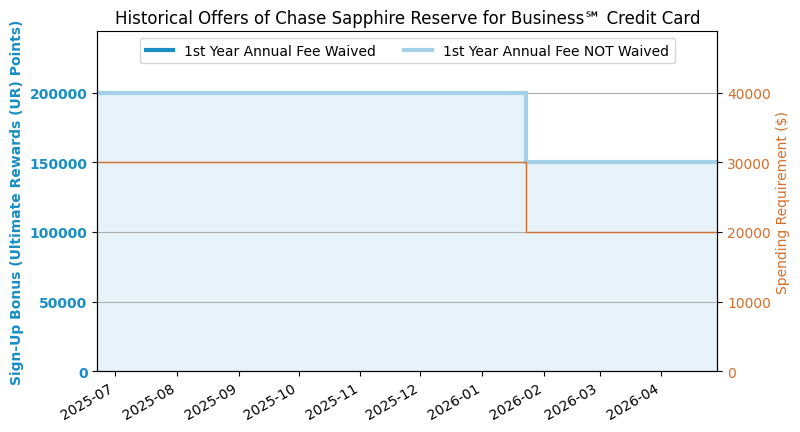The width and height of the screenshot is (800, 432).
Task: Select the '1st Year Annual Fee Waived' legend label
Action: click(279, 51)
